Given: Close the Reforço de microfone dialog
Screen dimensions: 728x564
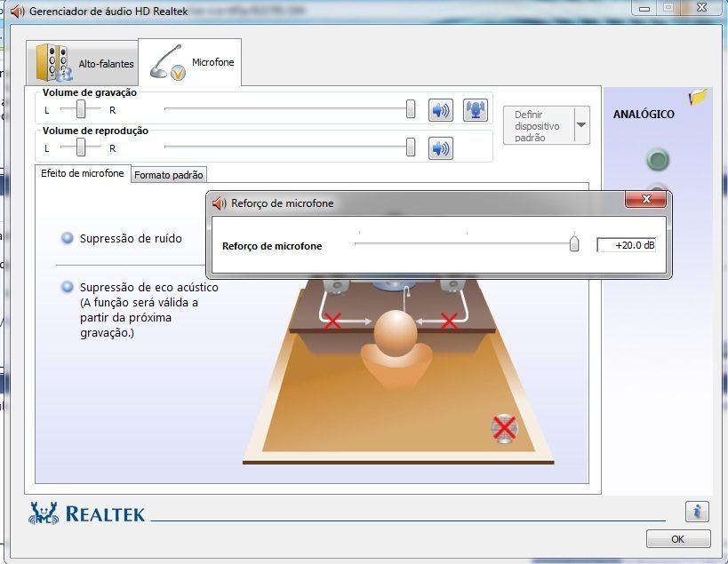Looking at the screenshot, I should coord(645,202).
